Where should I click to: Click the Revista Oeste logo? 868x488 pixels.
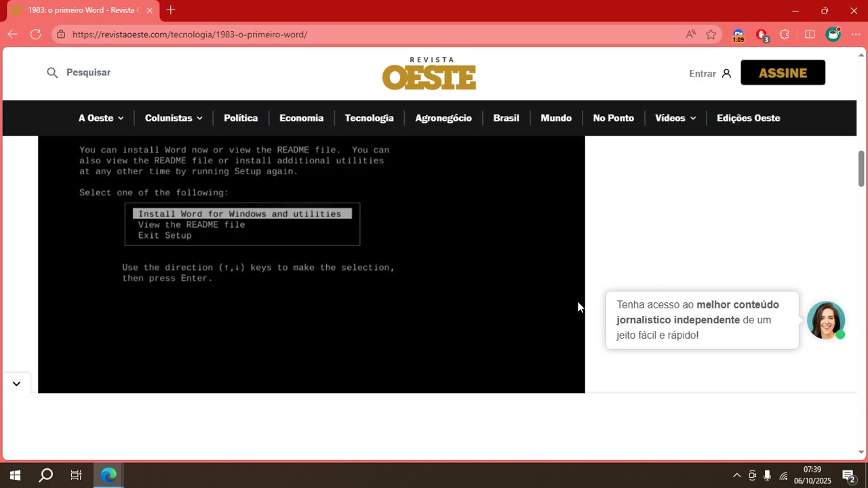click(429, 73)
